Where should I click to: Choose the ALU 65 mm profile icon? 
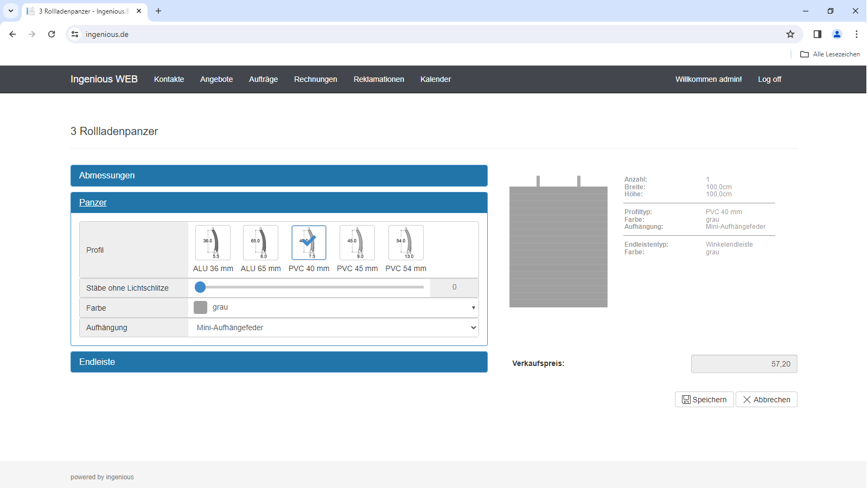tap(260, 243)
